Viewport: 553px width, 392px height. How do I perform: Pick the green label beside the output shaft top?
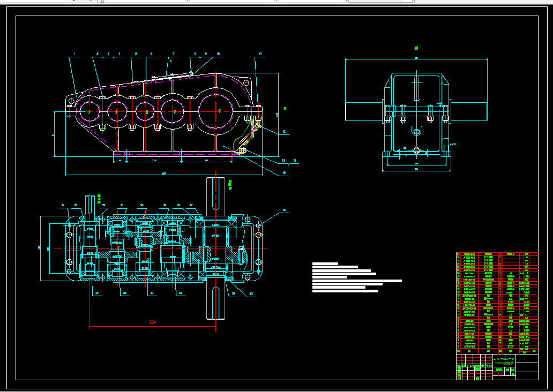point(230,185)
